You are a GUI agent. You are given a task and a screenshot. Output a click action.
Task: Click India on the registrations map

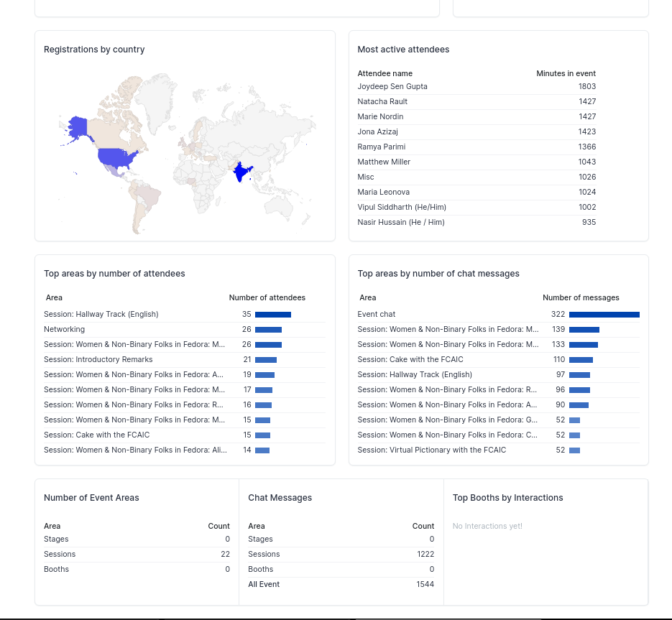(x=241, y=171)
